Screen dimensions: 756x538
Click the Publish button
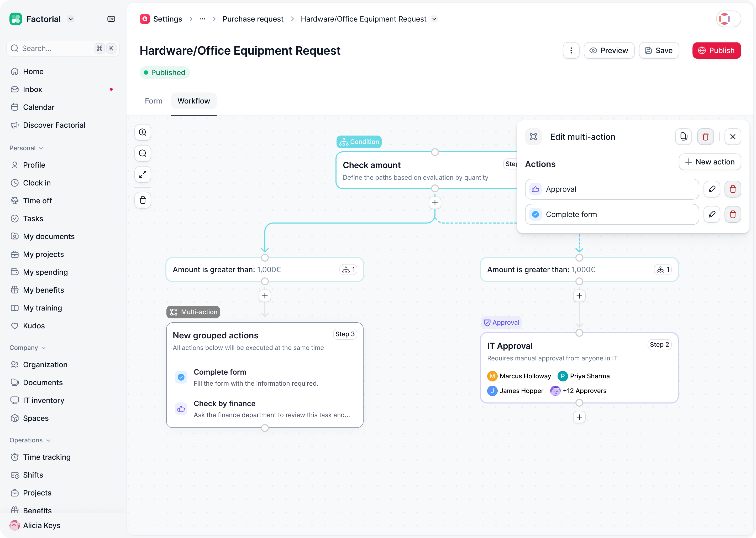click(716, 50)
